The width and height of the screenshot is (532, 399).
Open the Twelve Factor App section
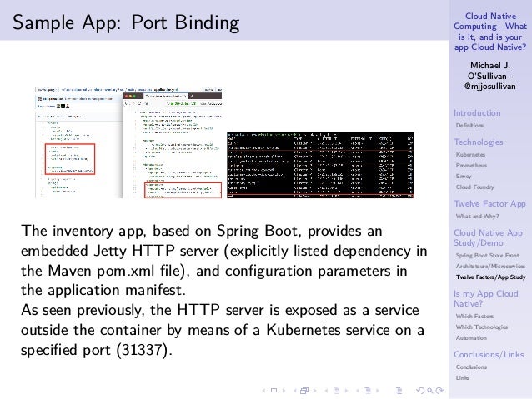[x=489, y=203]
